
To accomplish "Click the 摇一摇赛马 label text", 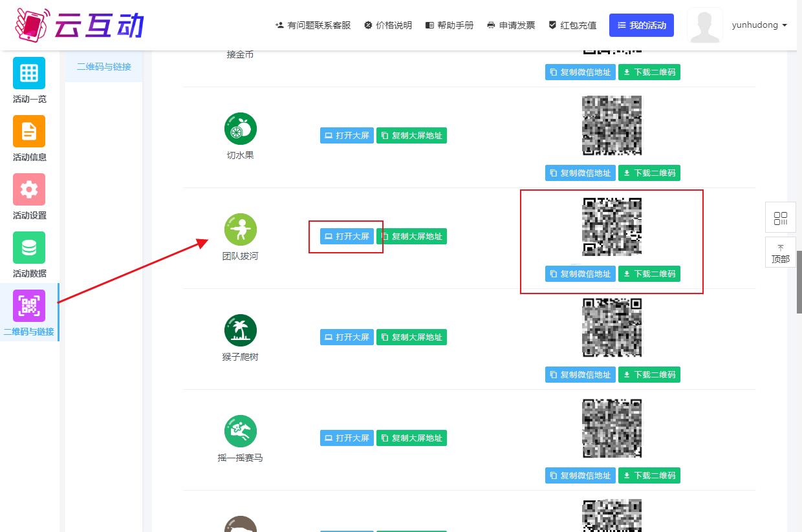I will (x=240, y=458).
